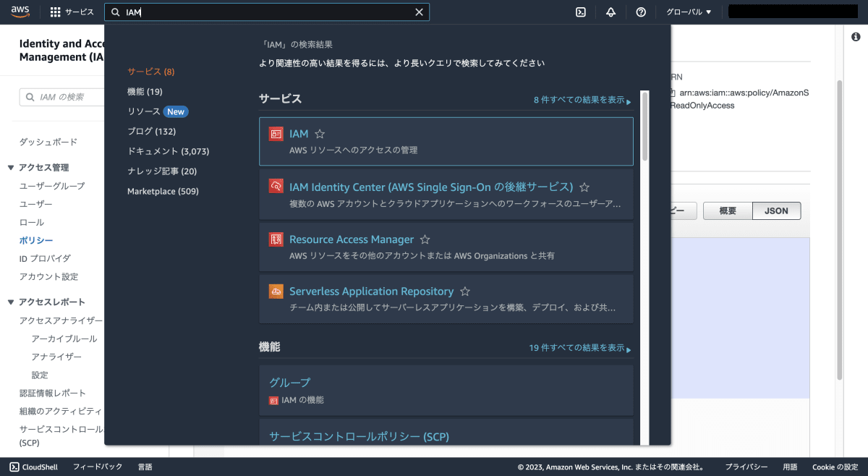The image size is (868, 476).
Task: Open ダッシュボード in the sidebar
Action: tap(48, 142)
